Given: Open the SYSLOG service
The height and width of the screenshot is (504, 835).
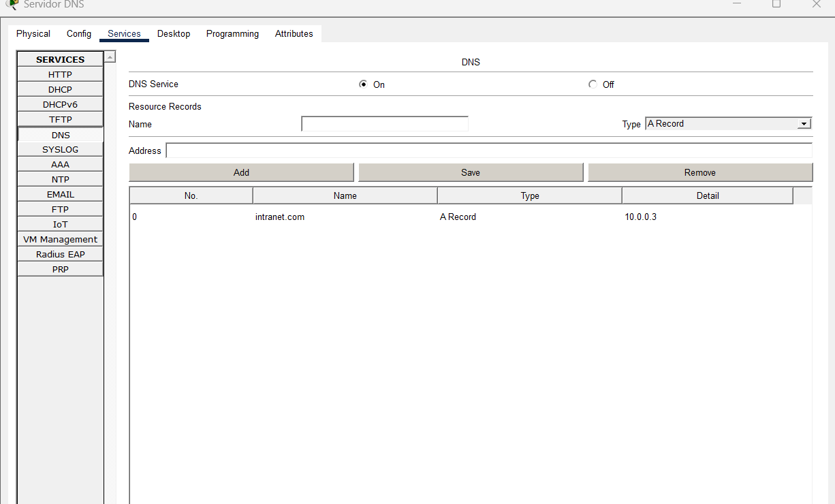Looking at the screenshot, I should [60, 149].
